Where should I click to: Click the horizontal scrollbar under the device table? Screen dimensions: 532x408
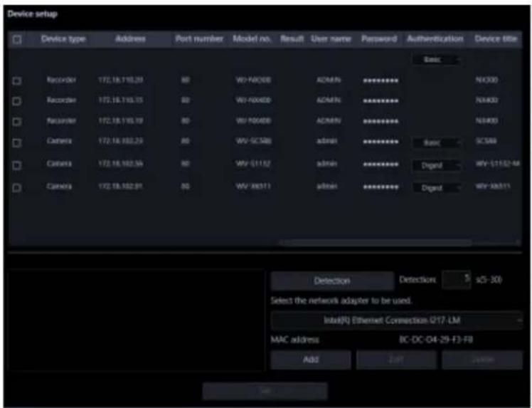[x=376, y=243]
